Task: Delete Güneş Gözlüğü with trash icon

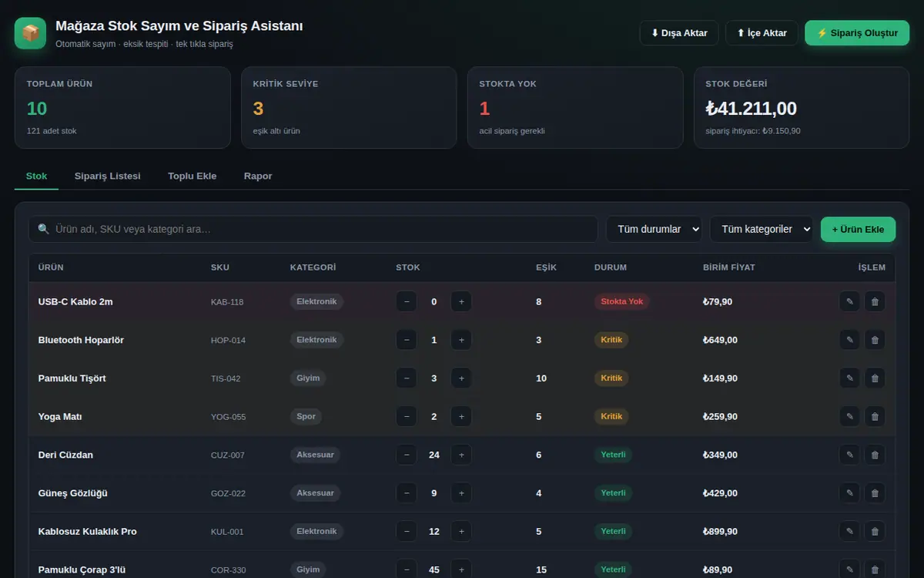Action: (875, 493)
